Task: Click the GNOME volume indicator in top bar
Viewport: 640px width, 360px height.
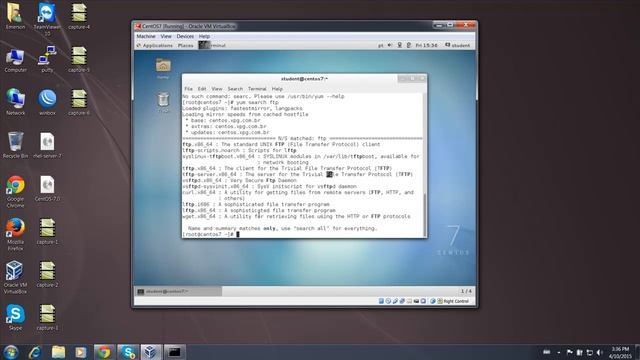Action: pos(390,45)
